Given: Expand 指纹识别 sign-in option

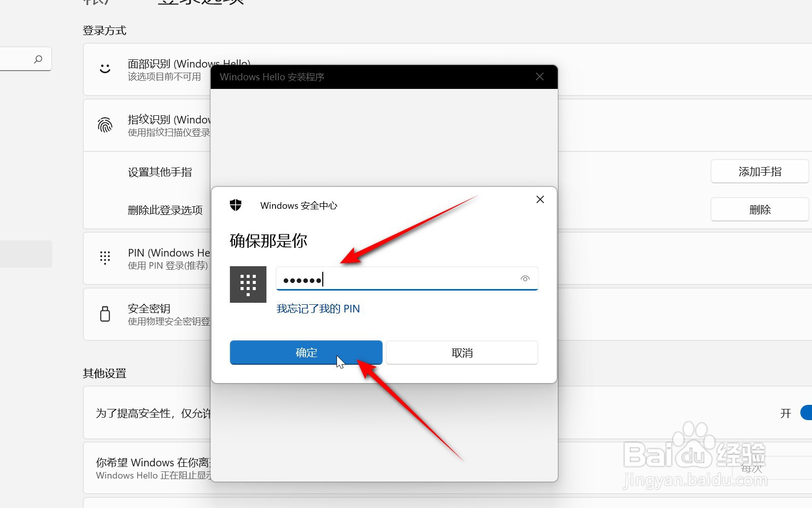Looking at the screenshot, I should coord(448,125).
